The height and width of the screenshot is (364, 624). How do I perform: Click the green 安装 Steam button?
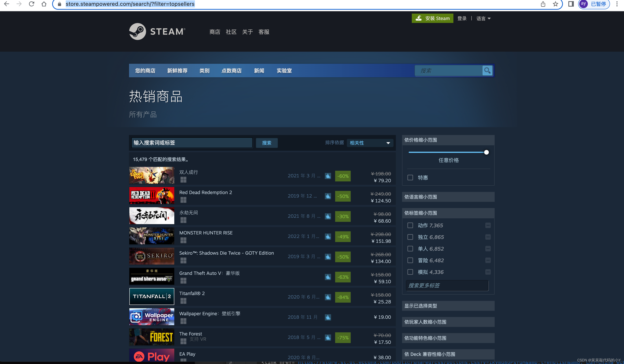pyautogui.click(x=432, y=18)
